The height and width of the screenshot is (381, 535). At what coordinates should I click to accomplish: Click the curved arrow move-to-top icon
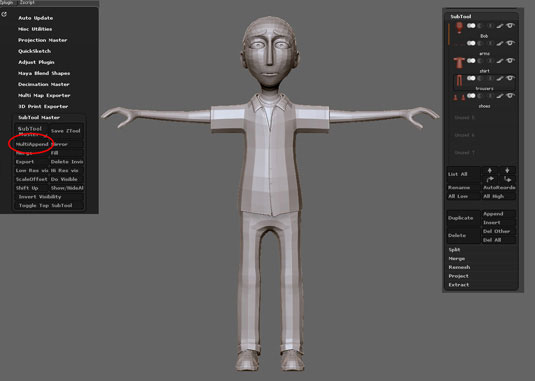pyautogui.click(x=490, y=179)
